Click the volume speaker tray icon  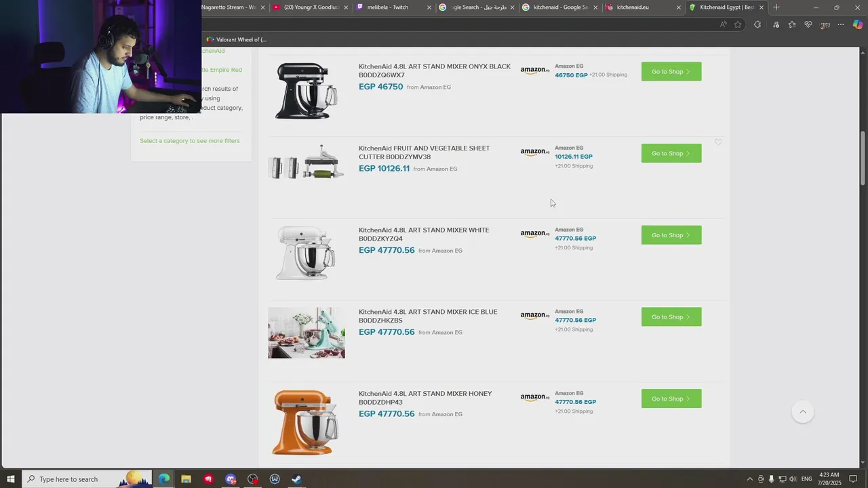point(792,479)
